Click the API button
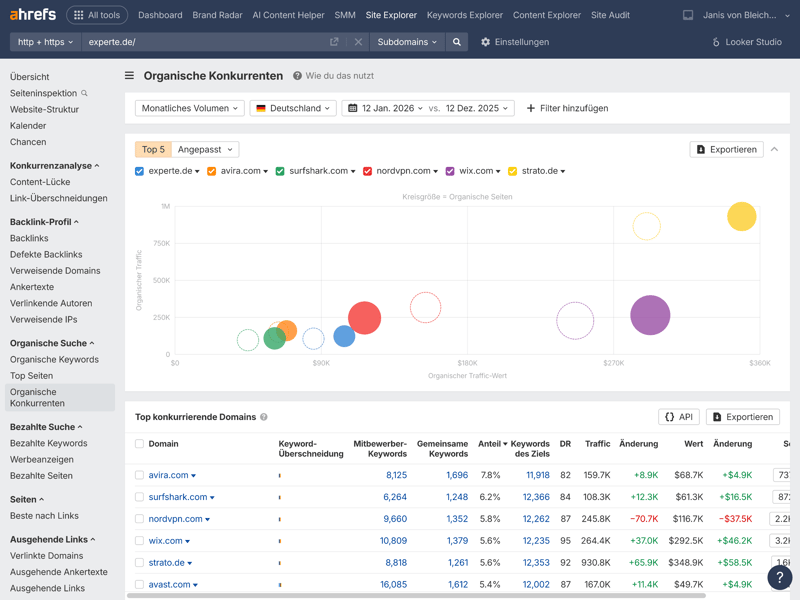This screenshot has width=800, height=600. (x=679, y=417)
